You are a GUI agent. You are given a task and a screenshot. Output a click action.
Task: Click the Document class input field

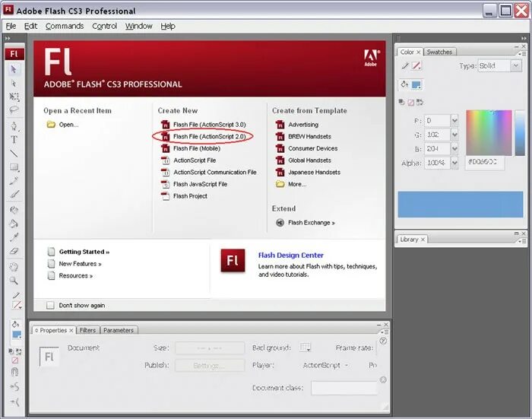344,388
